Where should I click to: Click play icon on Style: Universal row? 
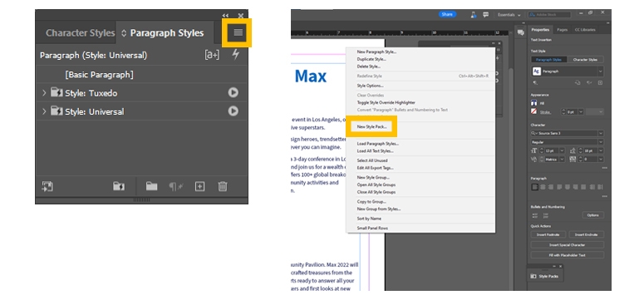coord(233,111)
